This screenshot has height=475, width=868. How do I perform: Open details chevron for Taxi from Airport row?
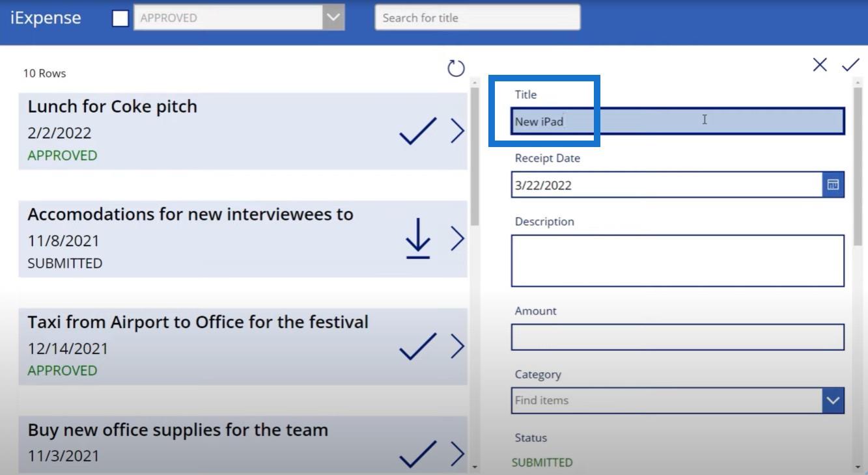click(457, 346)
